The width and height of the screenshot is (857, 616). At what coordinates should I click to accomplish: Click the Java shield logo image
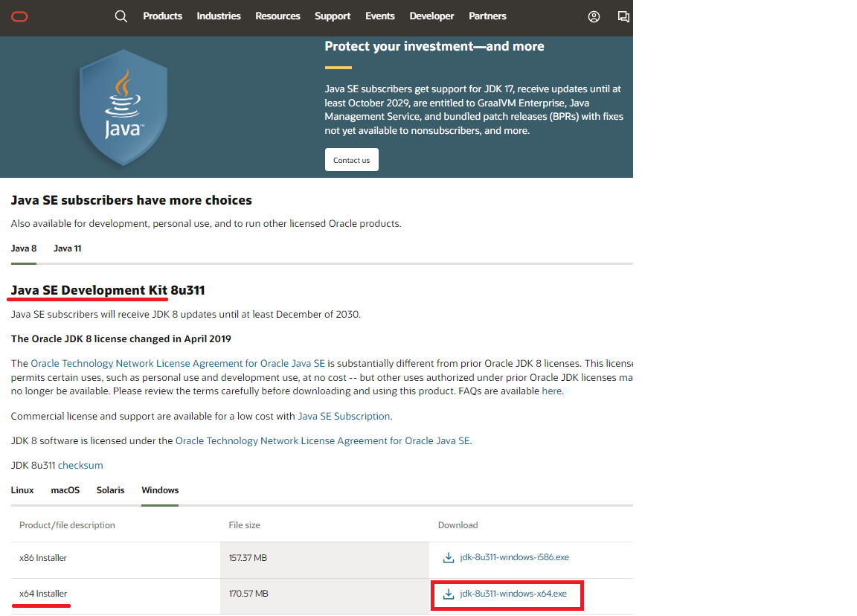123,107
